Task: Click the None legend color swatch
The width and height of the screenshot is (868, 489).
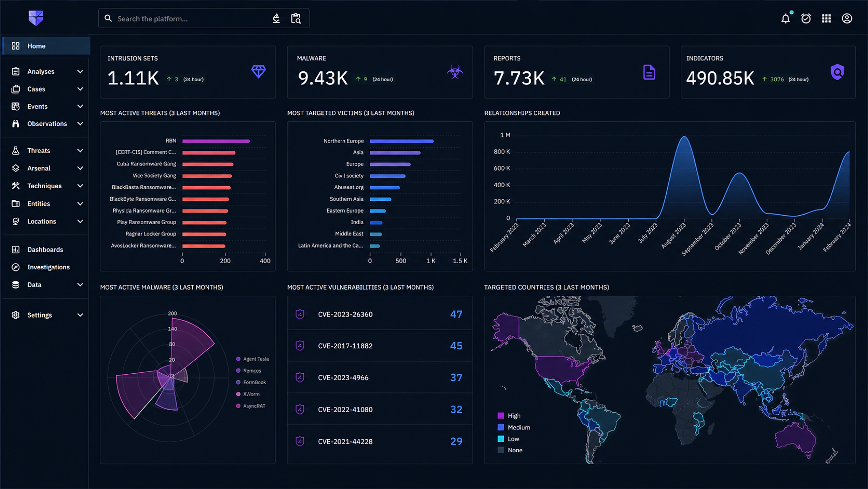Action: [501, 450]
